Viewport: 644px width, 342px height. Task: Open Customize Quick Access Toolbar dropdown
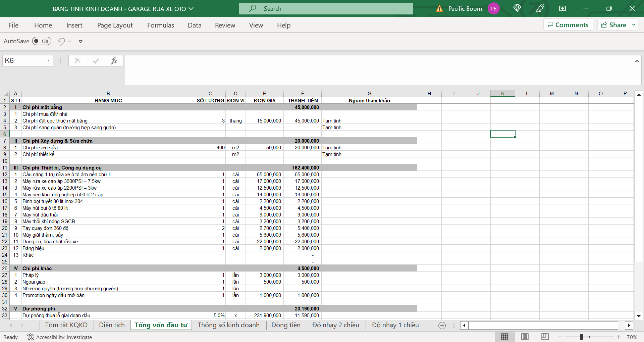coord(80,41)
